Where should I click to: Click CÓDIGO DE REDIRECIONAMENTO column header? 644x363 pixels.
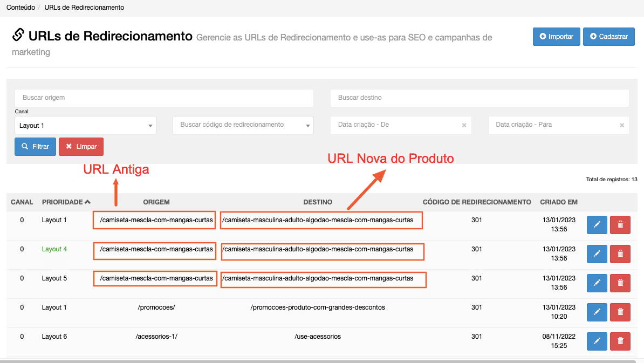477,202
